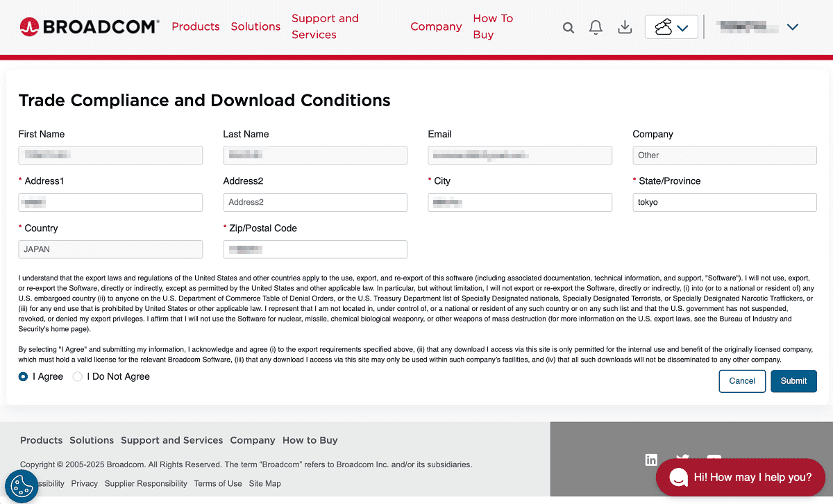The image size is (833, 504).
Task: Focus the Zip/Postal Code field
Action: (315, 249)
